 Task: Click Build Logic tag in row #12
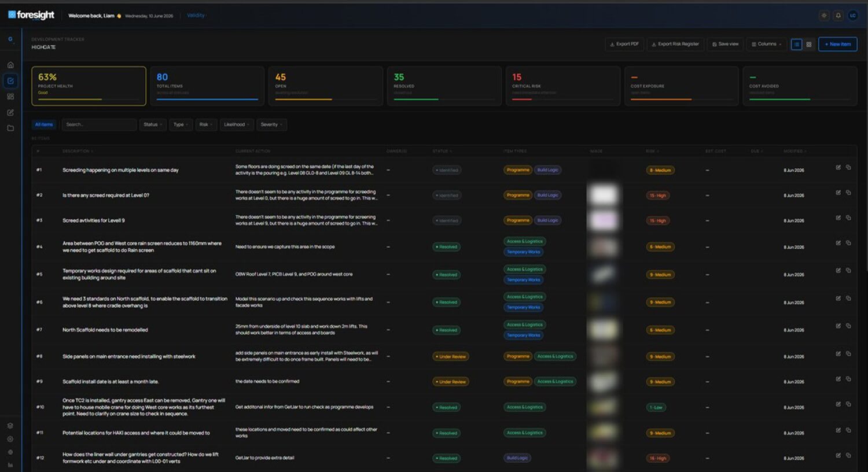[x=517, y=458]
